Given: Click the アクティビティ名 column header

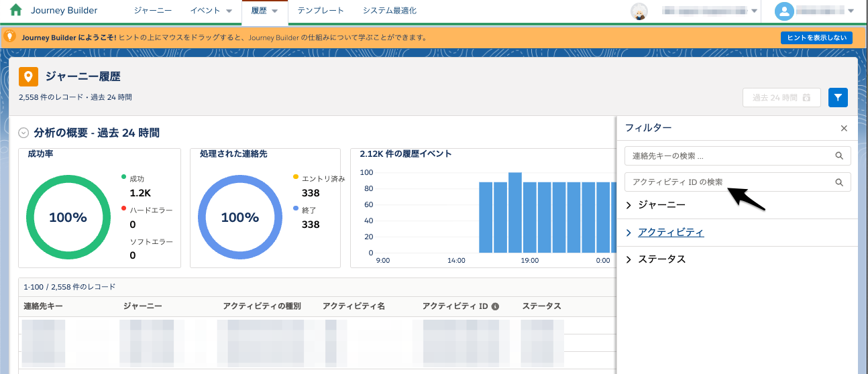Looking at the screenshot, I should pos(354,306).
